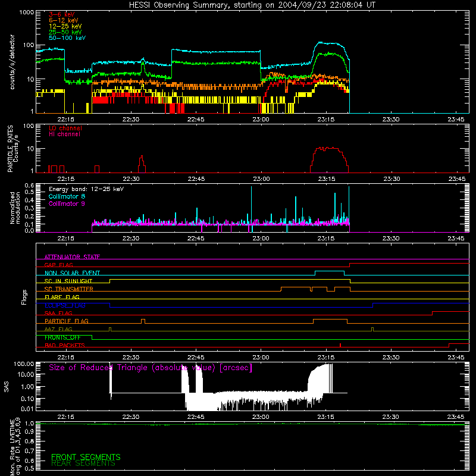This screenshot has height=476, width=476.
Task: Click the LO channel legend label
Action: tap(65, 128)
